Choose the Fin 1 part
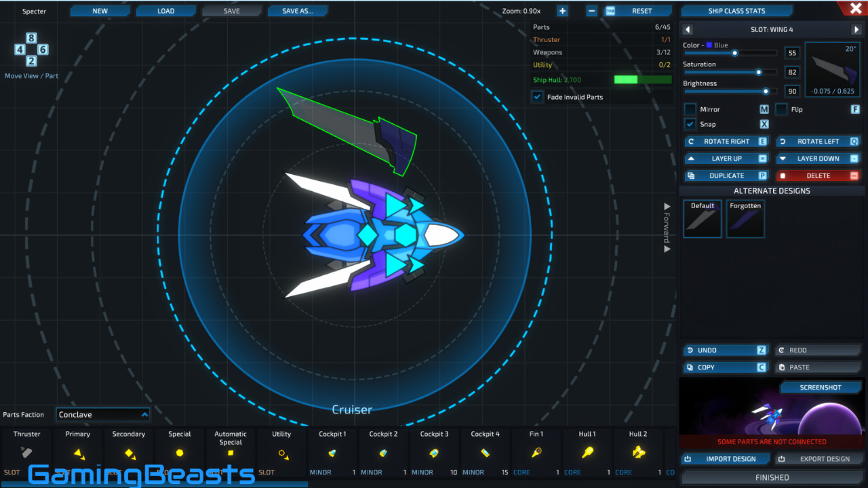The height and width of the screenshot is (488, 868). (536, 452)
